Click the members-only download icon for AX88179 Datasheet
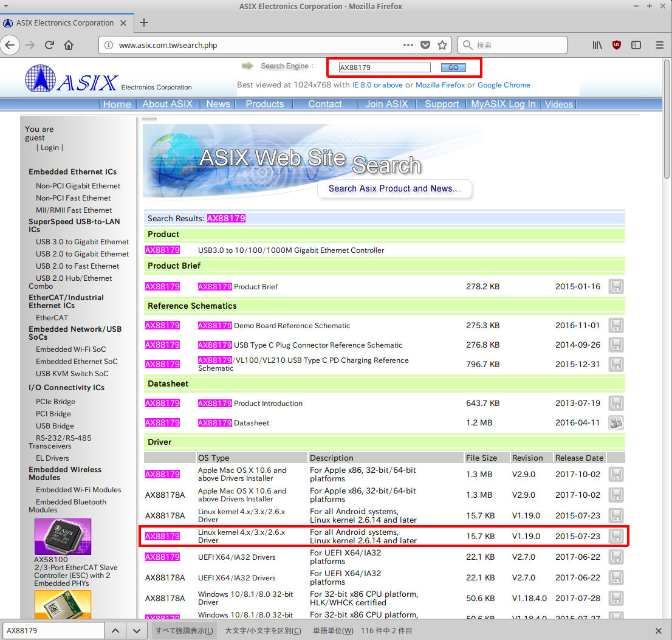This screenshot has width=672, height=640. (615, 422)
